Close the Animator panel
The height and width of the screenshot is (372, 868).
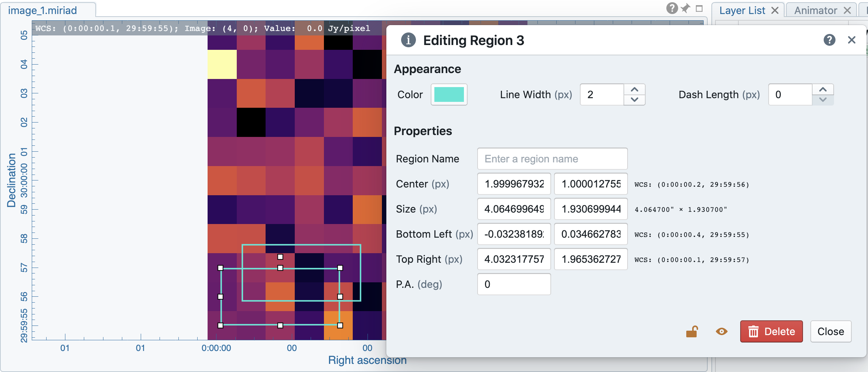coord(847,10)
